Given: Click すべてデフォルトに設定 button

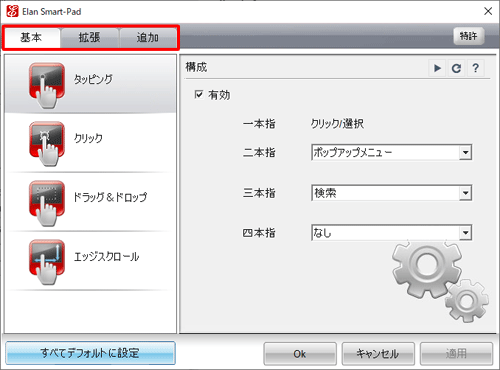Looking at the screenshot, I should click(90, 353).
